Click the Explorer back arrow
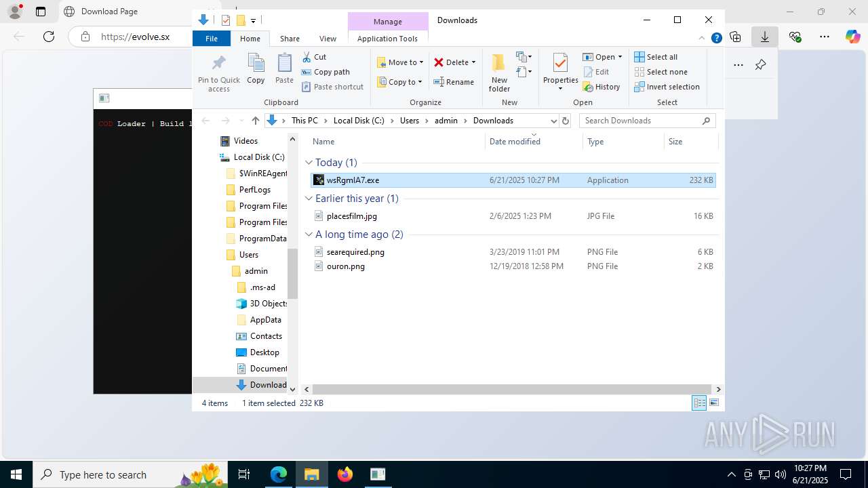 205,121
